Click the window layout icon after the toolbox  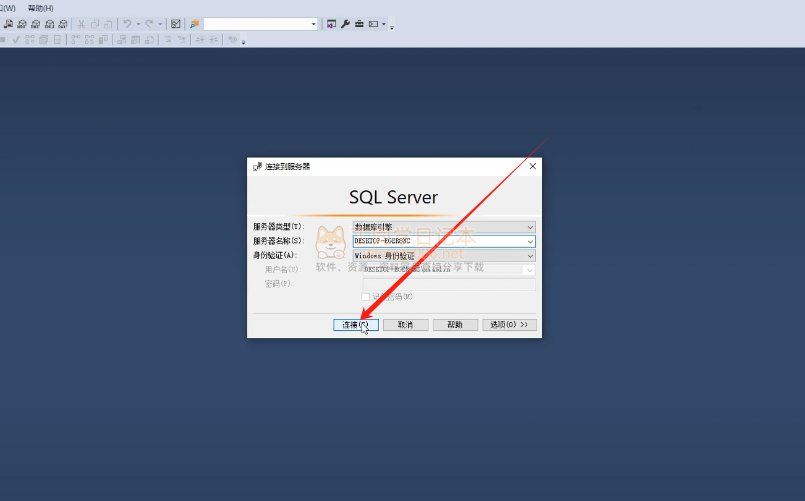(373, 24)
